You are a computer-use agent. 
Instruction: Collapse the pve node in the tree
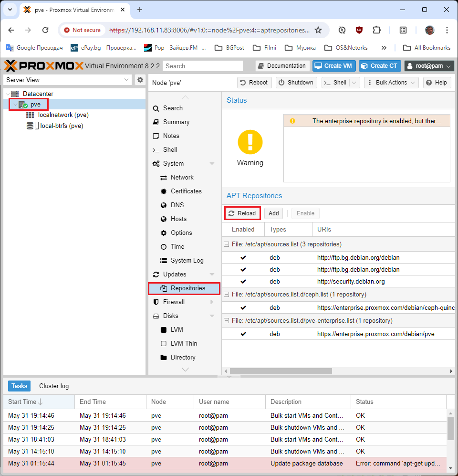[15, 105]
